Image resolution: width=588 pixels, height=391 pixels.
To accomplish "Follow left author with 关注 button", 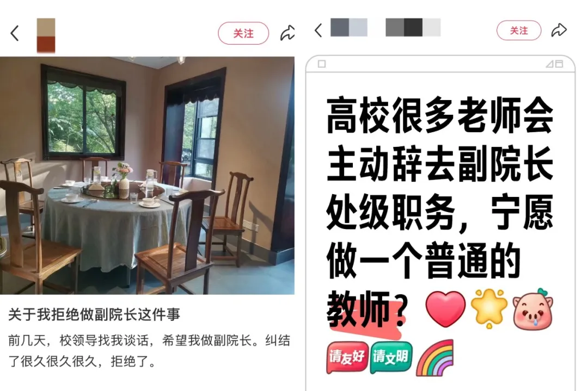I will [243, 33].
